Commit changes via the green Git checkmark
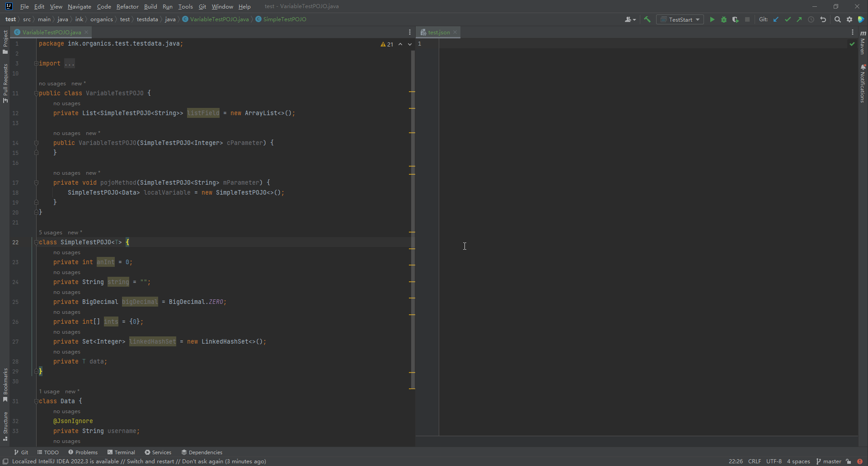The width and height of the screenshot is (868, 466). pyautogui.click(x=788, y=19)
